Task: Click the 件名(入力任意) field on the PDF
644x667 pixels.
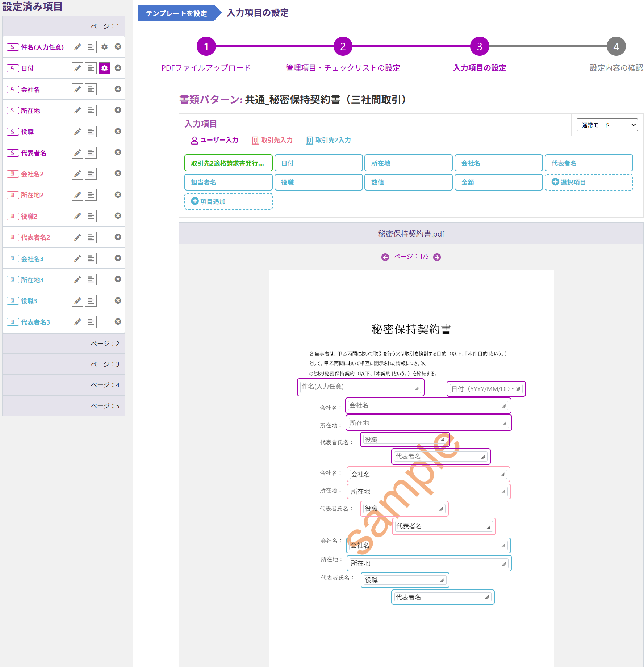Action: pyautogui.click(x=360, y=387)
